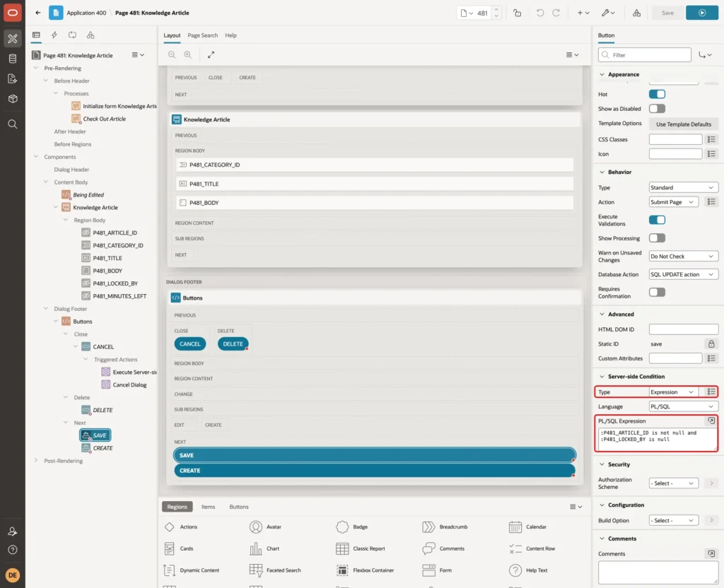Toggle the Show Processing switch

(x=657, y=238)
